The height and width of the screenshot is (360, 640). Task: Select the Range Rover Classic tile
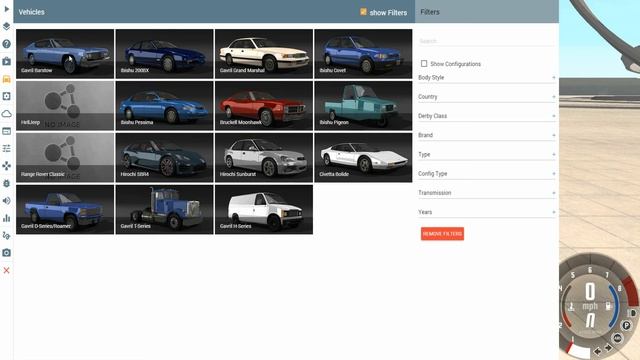tap(65, 157)
